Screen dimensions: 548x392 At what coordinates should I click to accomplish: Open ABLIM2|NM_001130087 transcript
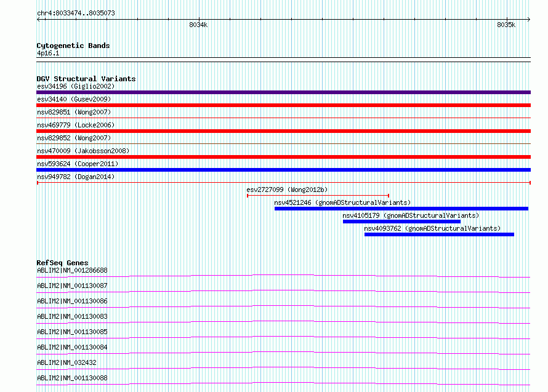pos(72,286)
